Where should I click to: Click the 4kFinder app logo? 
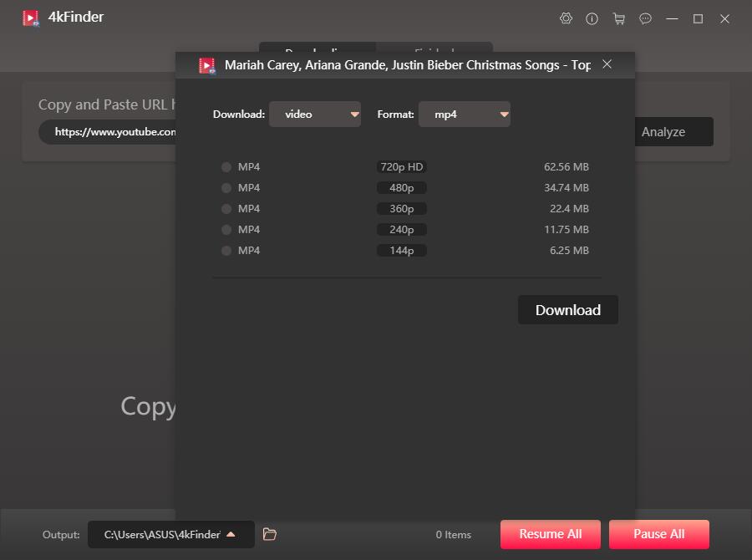pos(31,18)
